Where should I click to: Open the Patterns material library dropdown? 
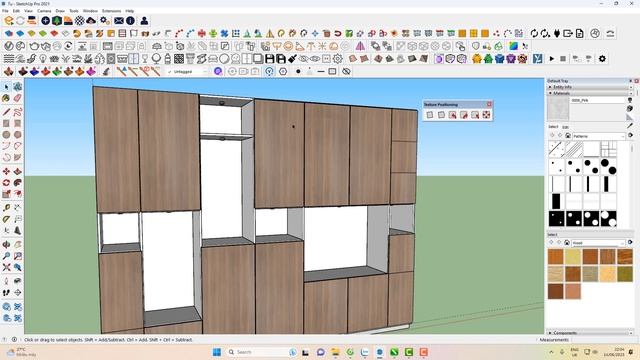(x=599, y=136)
